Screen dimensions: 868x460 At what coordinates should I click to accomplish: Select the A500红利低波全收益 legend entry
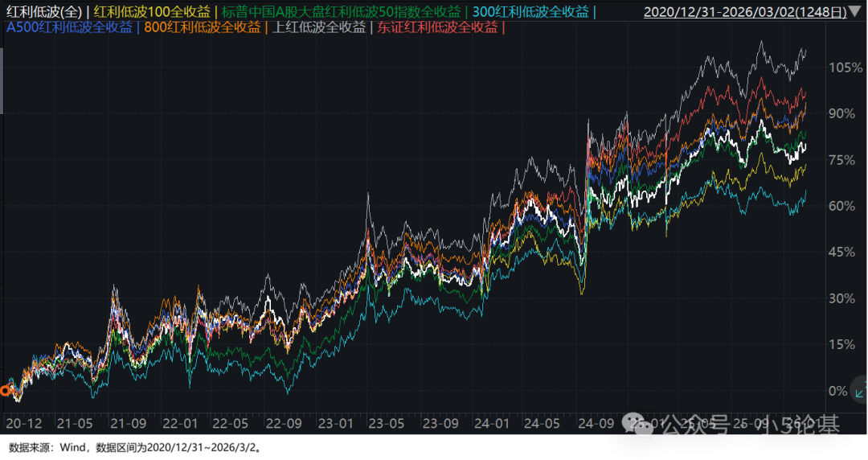pyautogui.click(x=69, y=27)
